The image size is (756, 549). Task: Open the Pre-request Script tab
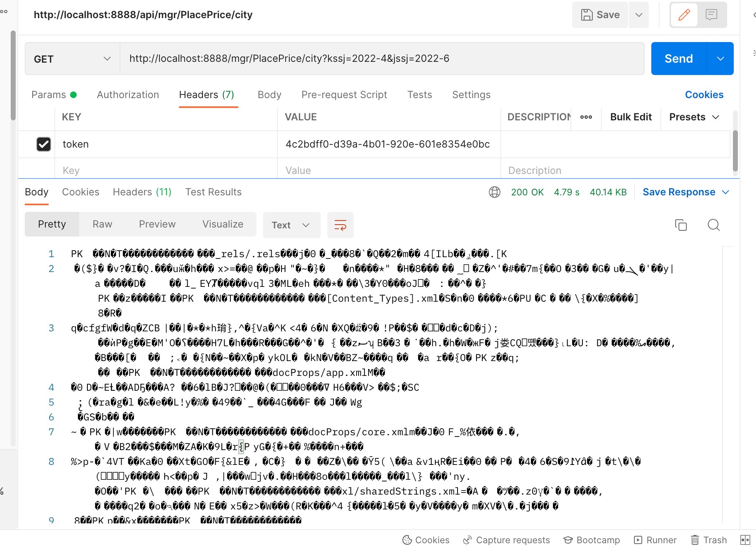point(344,95)
